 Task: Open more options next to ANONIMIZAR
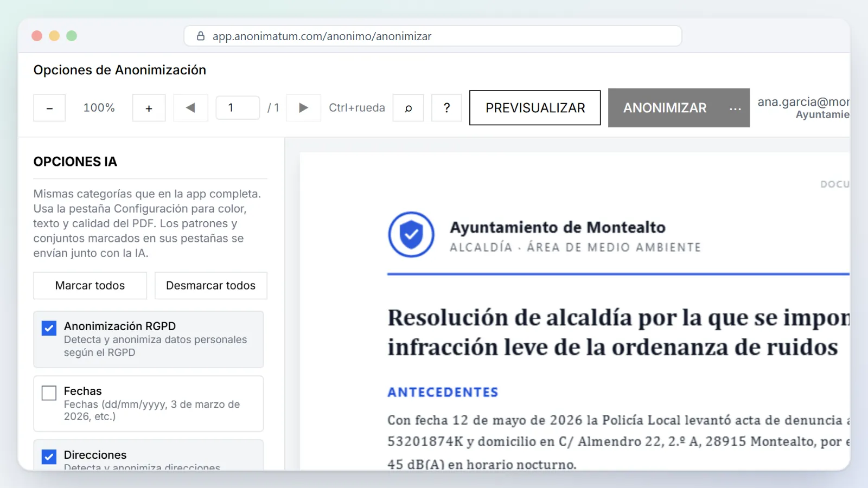(735, 108)
